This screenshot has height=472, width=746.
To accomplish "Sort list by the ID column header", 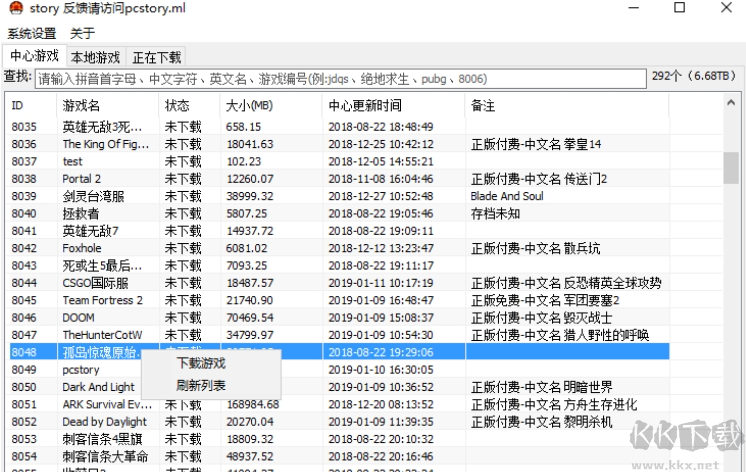I will (x=30, y=105).
